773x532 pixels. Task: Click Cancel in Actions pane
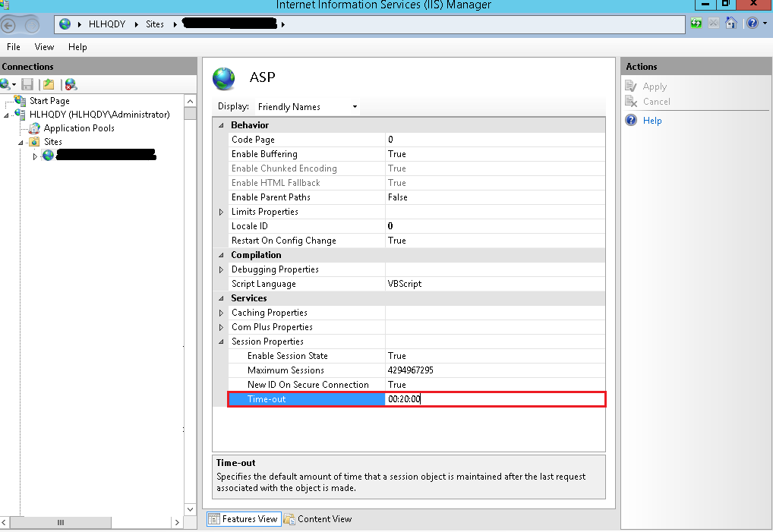(x=657, y=102)
